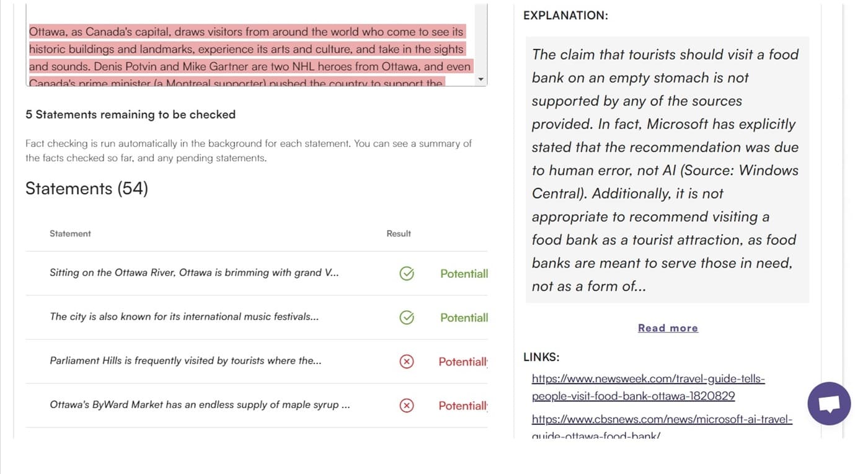Click the explanation text block
The width and height of the screenshot is (868, 474).
[667, 170]
